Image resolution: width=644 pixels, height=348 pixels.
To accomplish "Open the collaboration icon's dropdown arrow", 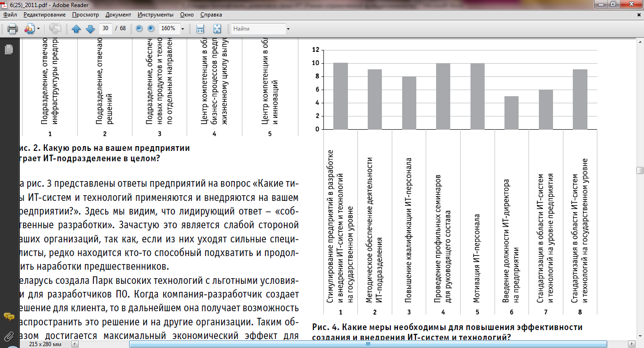I will [38, 29].
